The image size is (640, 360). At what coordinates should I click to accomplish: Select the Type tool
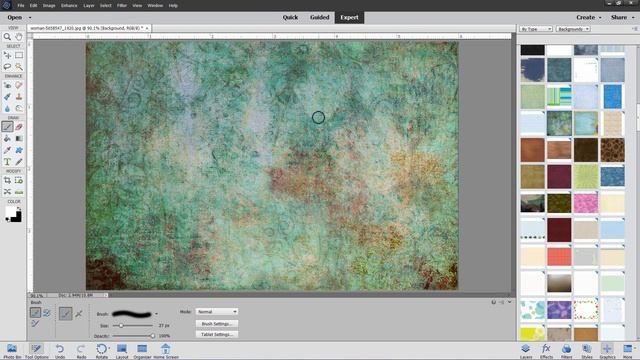coord(7,162)
